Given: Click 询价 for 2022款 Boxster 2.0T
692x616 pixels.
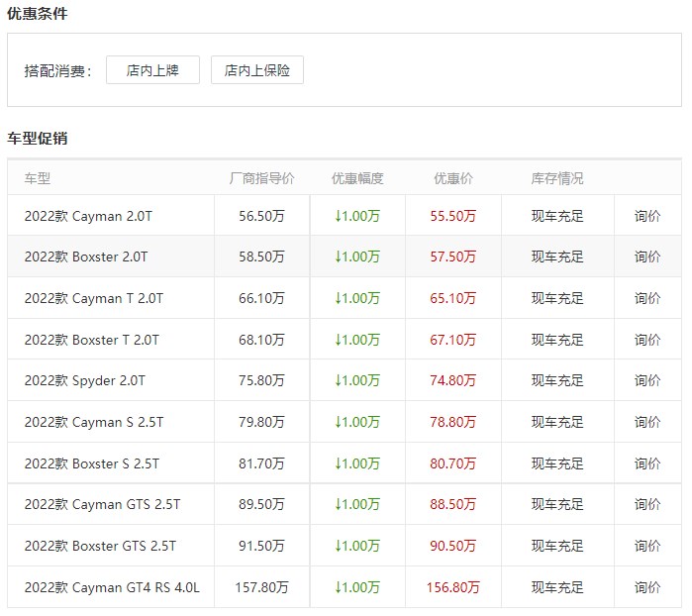Looking at the screenshot, I should pyautogui.click(x=647, y=257).
